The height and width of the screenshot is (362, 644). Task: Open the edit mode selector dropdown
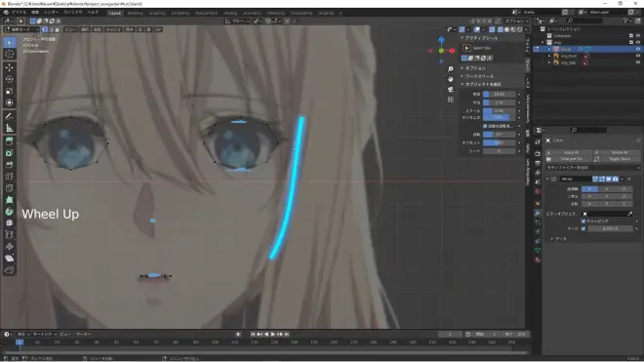tap(21, 29)
